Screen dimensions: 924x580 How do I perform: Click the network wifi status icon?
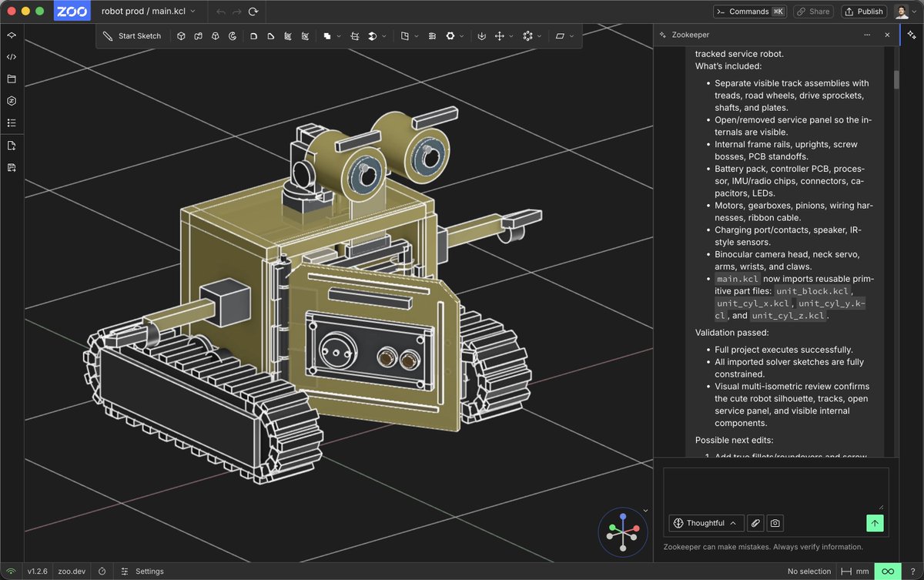(11, 572)
